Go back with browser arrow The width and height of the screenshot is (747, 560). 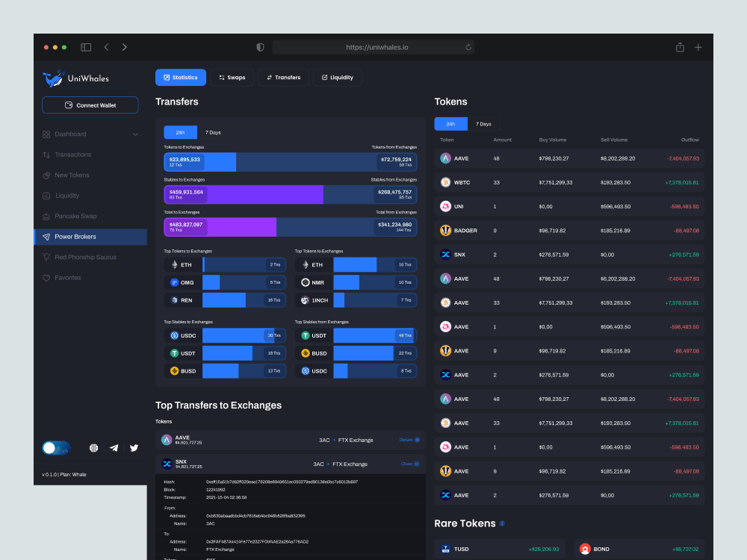pos(107,47)
